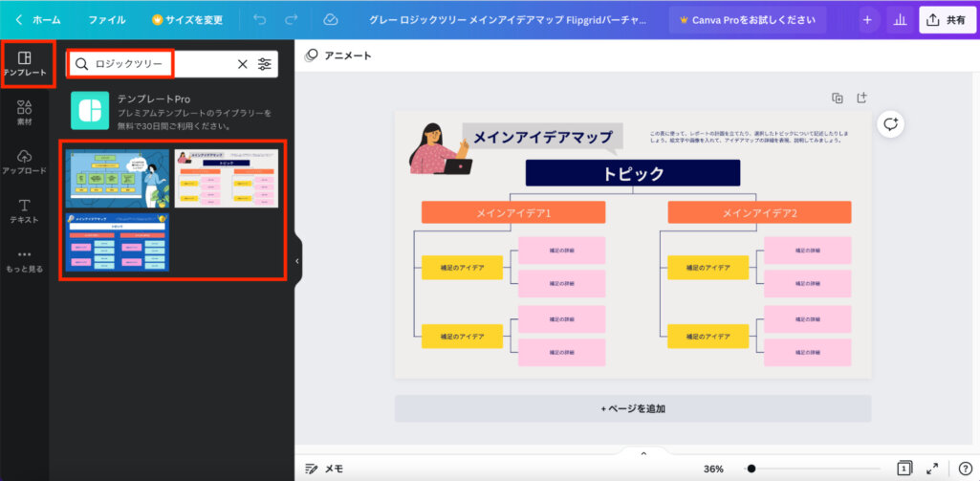The width and height of the screenshot is (980, 481).
Task: Select the メインアイデアマップ title on canvas
Action: pos(542,137)
